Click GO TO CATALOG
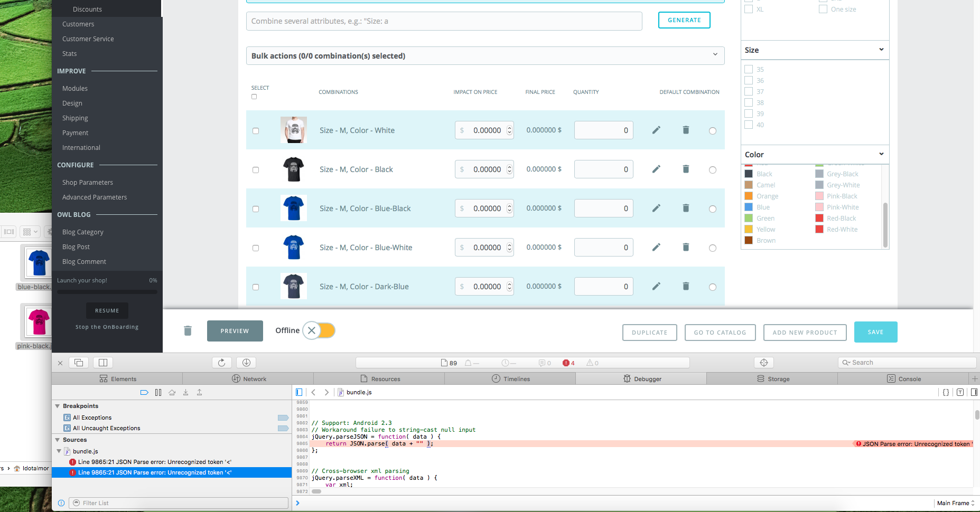The image size is (980, 512). click(x=720, y=333)
